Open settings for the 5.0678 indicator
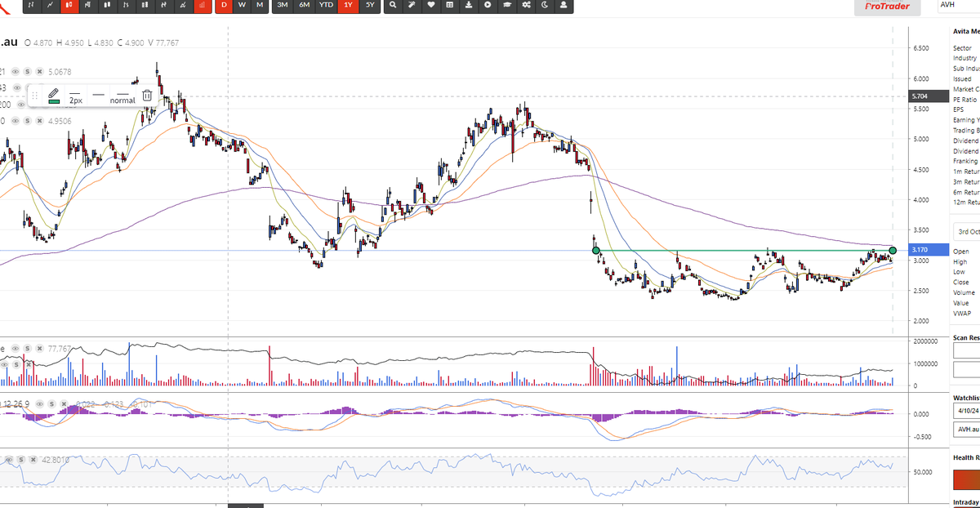Viewport: 980px width, 508px height. [x=28, y=72]
